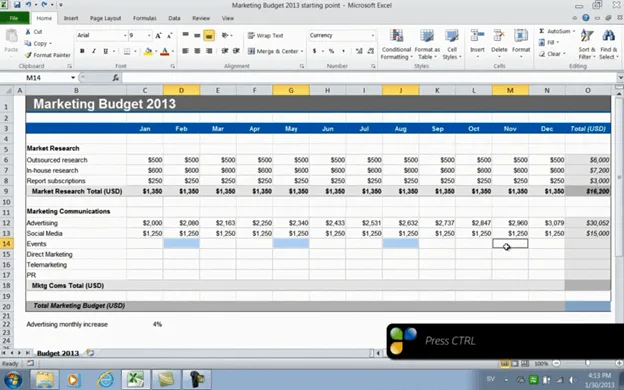Apply Accounting dollar number format
Viewport: 624px width, 390px height.
click(314, 51)
